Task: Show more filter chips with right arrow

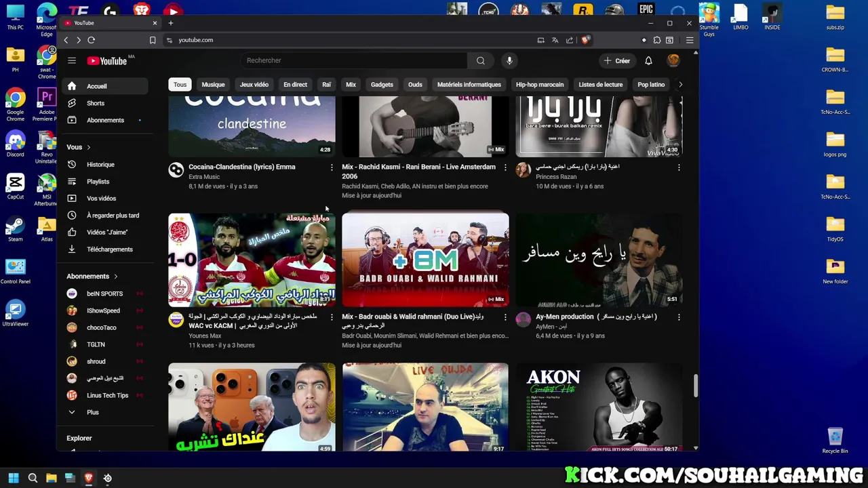Action: 680,85
